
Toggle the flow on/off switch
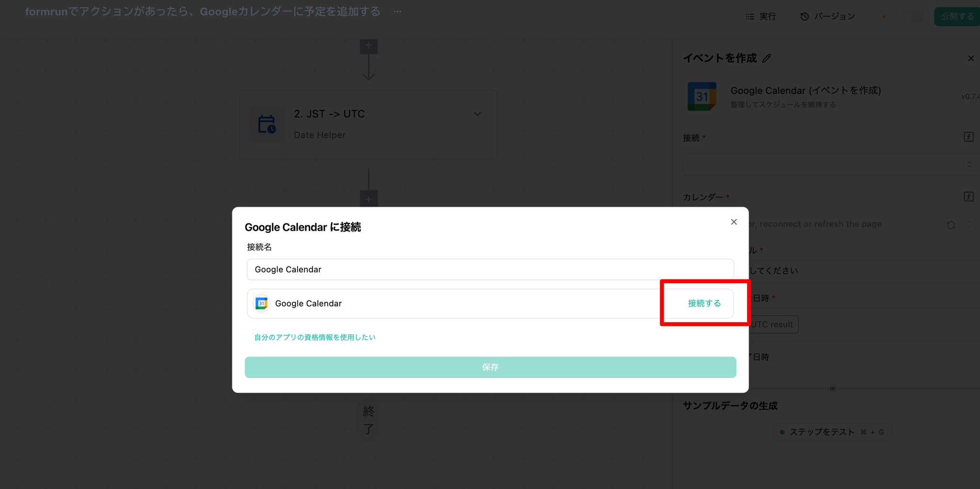[912, 16]
